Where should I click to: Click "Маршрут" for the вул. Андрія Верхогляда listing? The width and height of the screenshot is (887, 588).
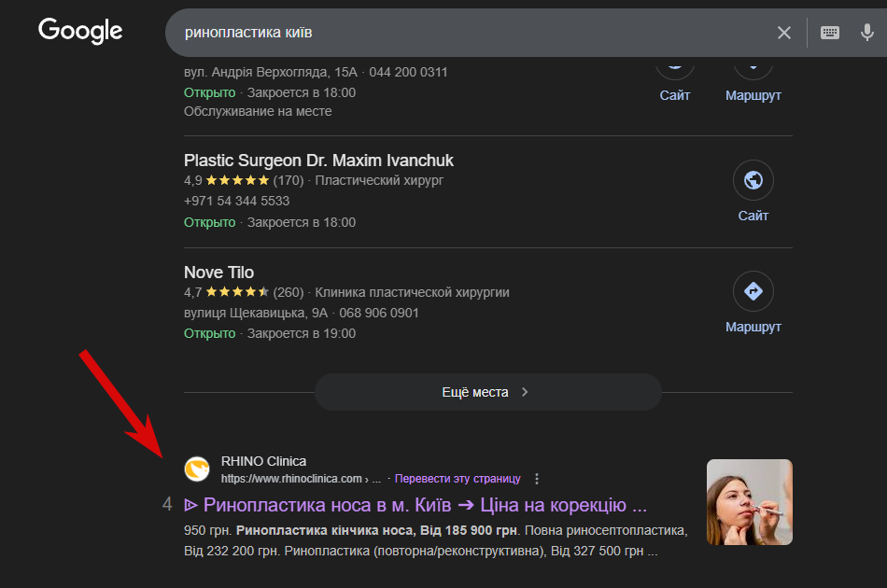pyautogui.click(x=753, y=95)
